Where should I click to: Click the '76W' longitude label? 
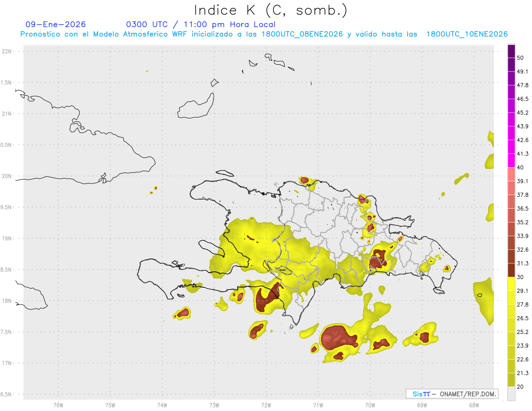(x=58, y=405)
